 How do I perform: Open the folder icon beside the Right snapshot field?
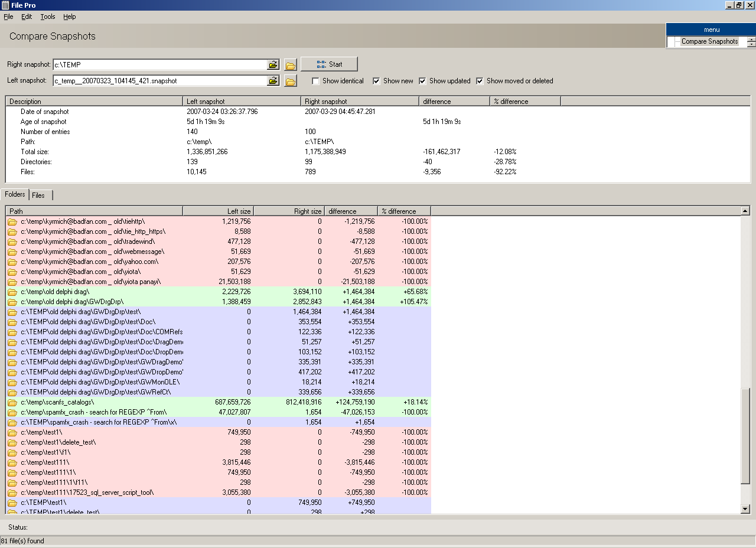pos(291,64)
